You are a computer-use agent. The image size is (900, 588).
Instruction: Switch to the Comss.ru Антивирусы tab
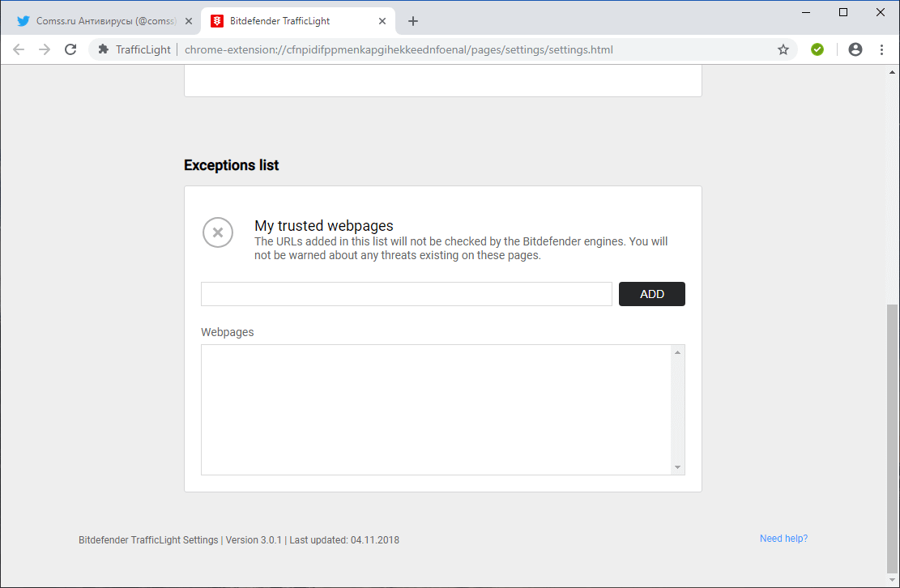(105, 21)
